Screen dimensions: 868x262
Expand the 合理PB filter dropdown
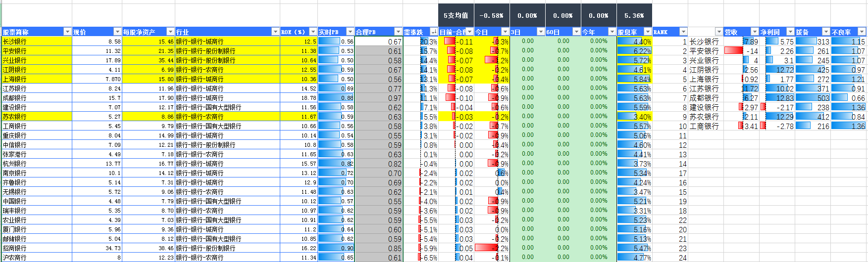click(398, 32)
